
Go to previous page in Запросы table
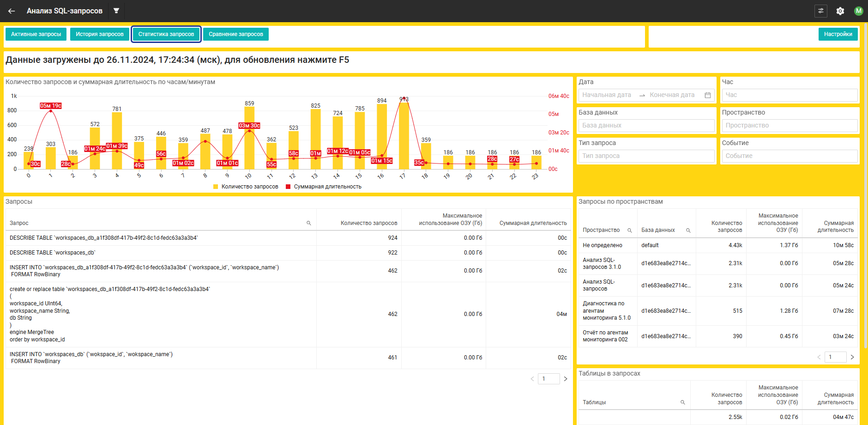click(532, 379)
